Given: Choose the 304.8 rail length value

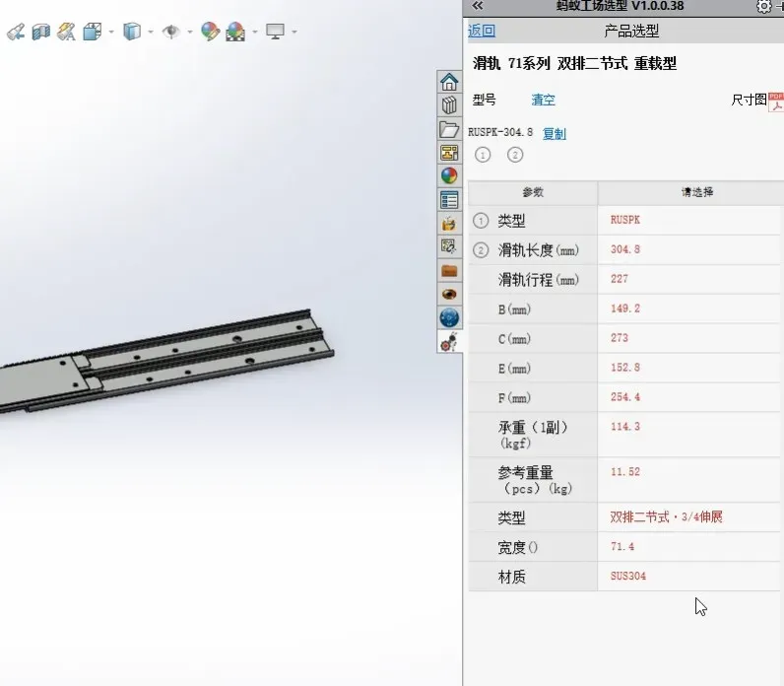Looking at the screenshot, I should (x=625, y=249).
